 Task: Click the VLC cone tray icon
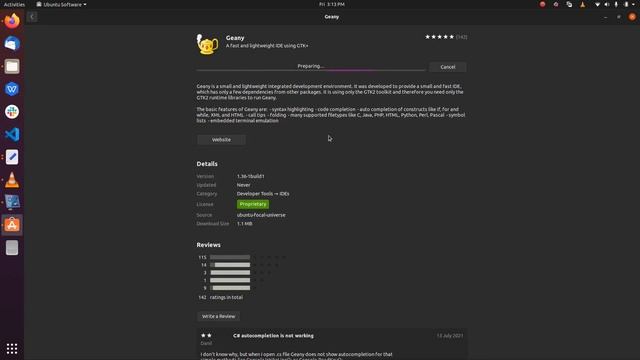click(582, 4)
